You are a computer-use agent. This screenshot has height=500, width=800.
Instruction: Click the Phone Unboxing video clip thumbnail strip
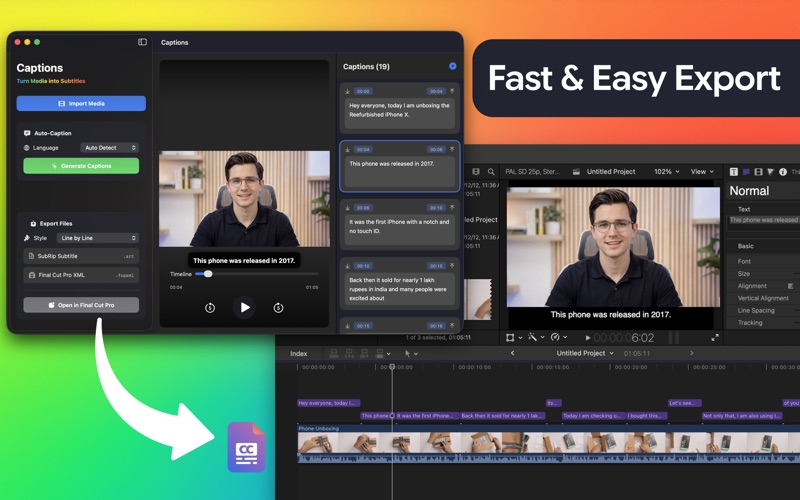pyautogui.click(x=548, y=443)
